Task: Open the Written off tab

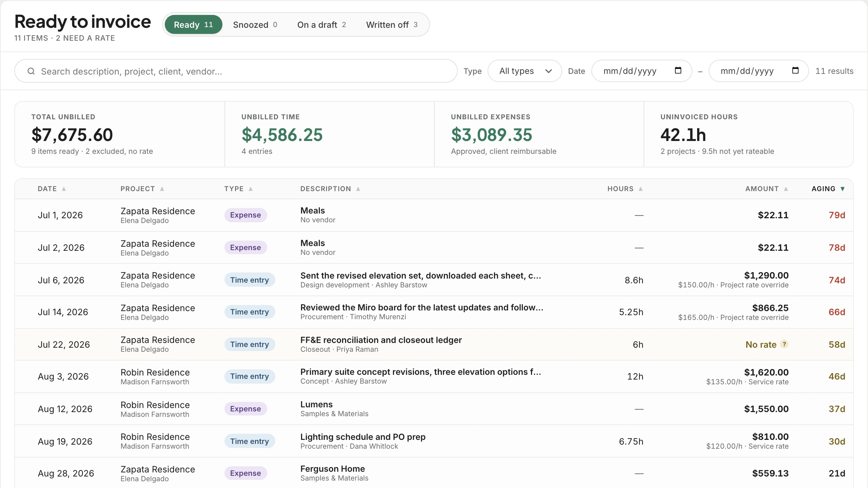Action: (392, 25)
